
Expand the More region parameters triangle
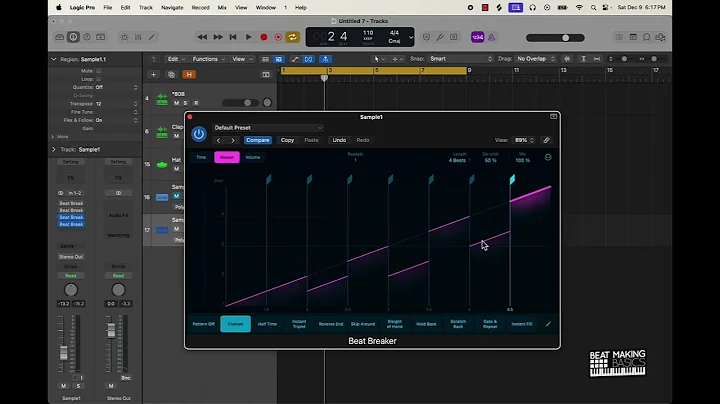[x=53, y=137]
